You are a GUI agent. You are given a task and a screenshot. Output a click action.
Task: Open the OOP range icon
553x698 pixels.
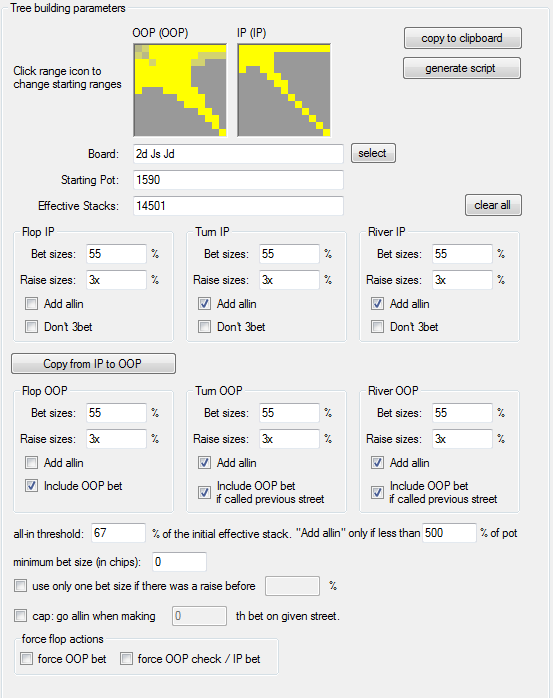180,90
